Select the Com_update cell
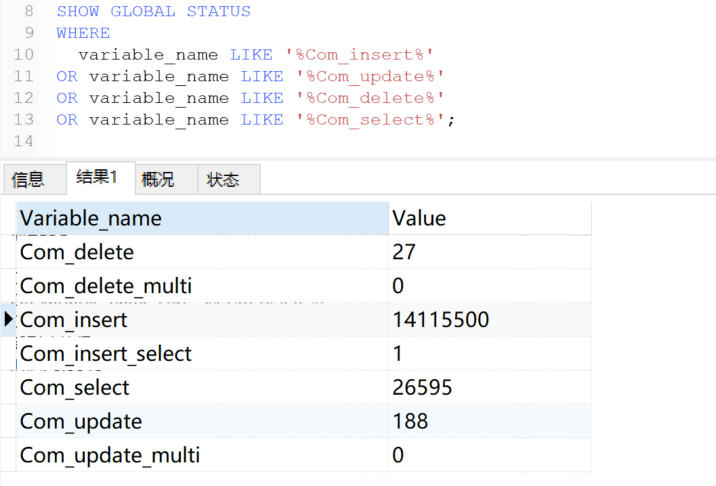Image resolution: width=716 pixels, height=486 pixels. 202,421
